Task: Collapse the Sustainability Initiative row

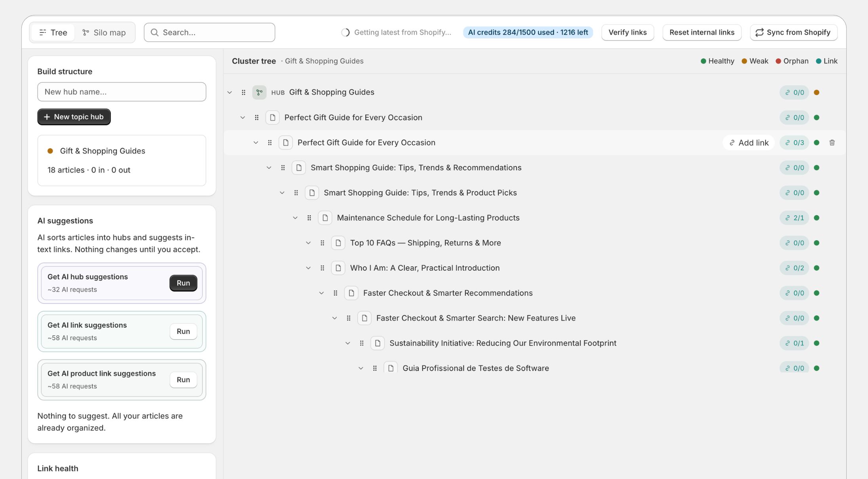Action: coord(348,343)
